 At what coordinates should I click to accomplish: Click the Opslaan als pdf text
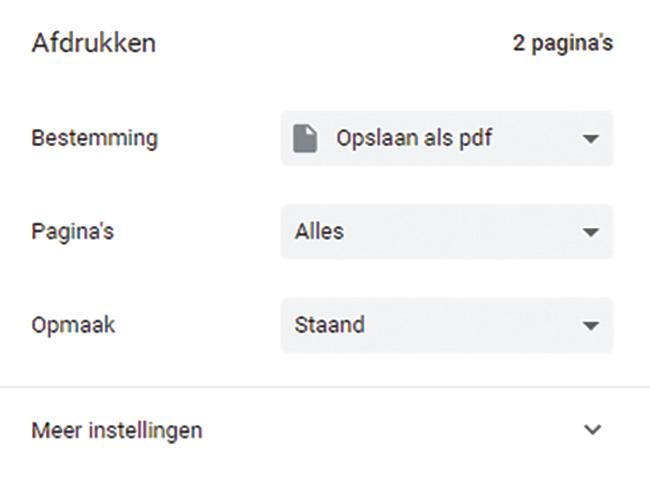(x=414, y=138)
